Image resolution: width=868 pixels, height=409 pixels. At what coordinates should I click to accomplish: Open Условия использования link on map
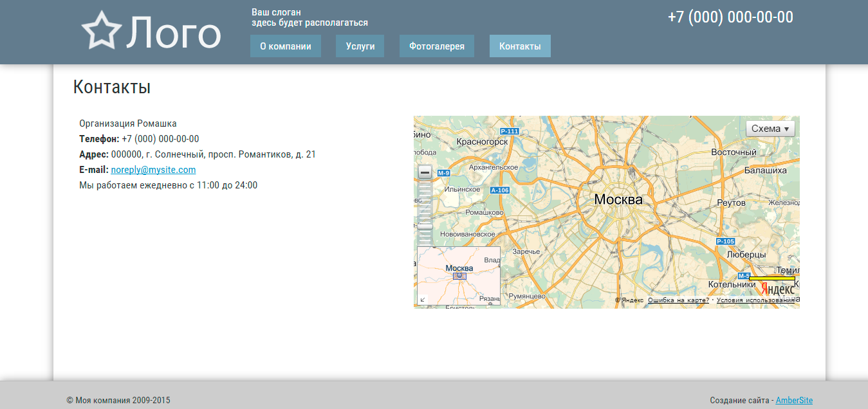[755, 300]
